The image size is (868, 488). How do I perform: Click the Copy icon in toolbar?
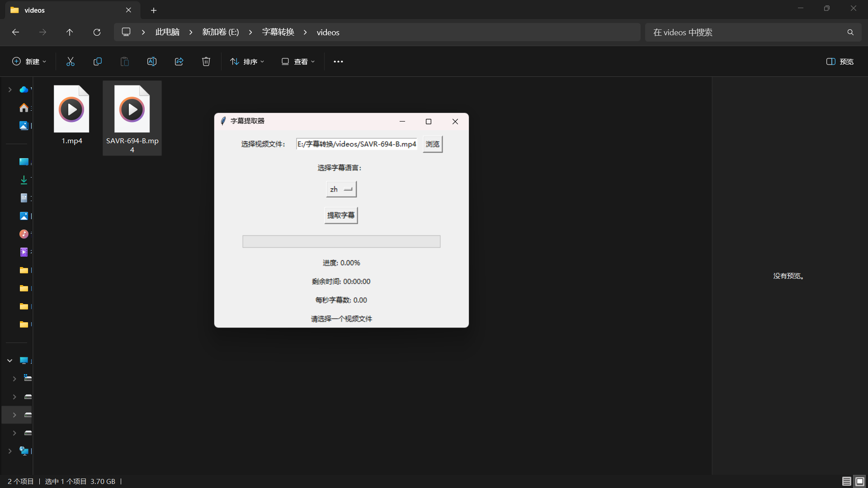click(98, 61)
